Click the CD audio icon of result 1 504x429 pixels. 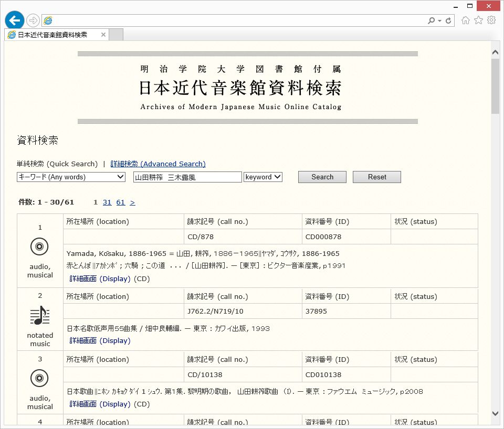point(39,246)
